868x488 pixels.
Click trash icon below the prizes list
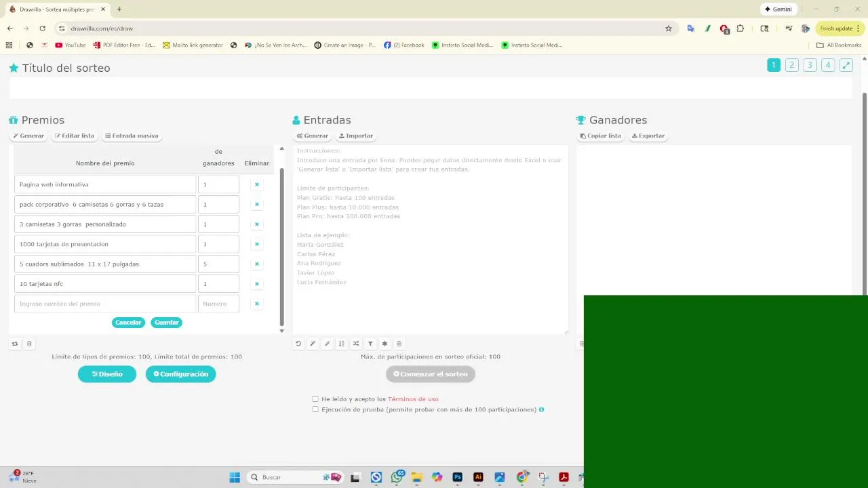(29, 344)
